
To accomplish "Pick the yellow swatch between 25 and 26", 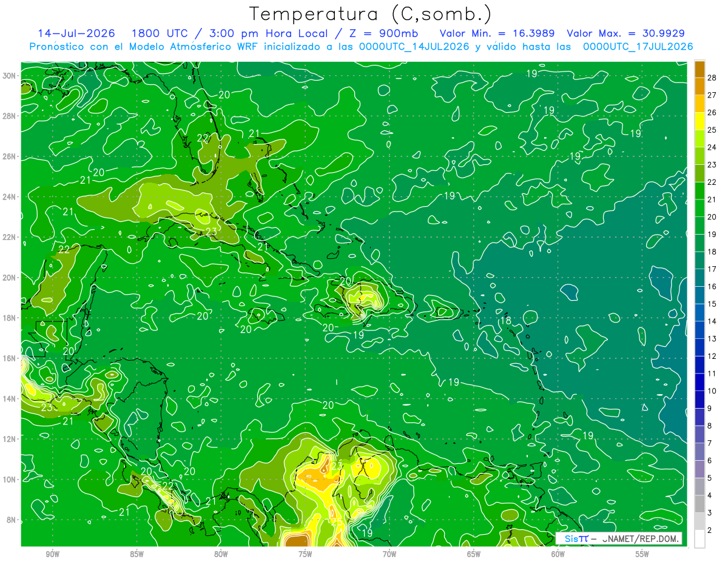I will pyautogui.click(x=699, y=121).
